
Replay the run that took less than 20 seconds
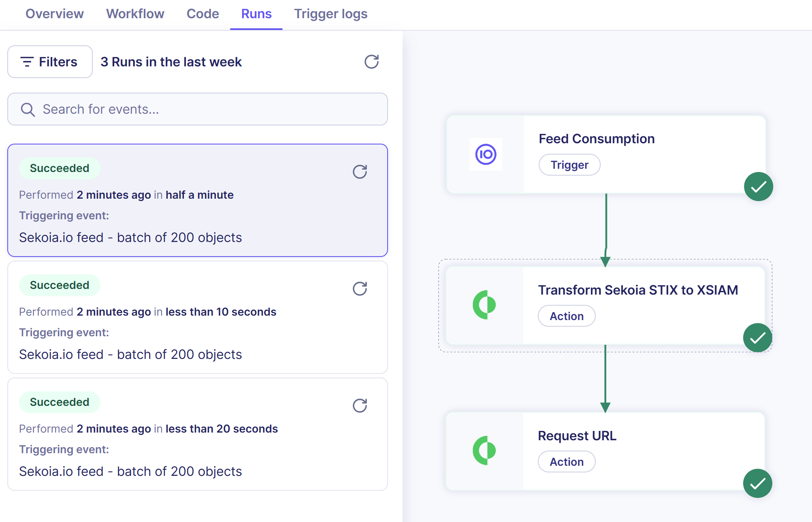(x=360, y=406)
